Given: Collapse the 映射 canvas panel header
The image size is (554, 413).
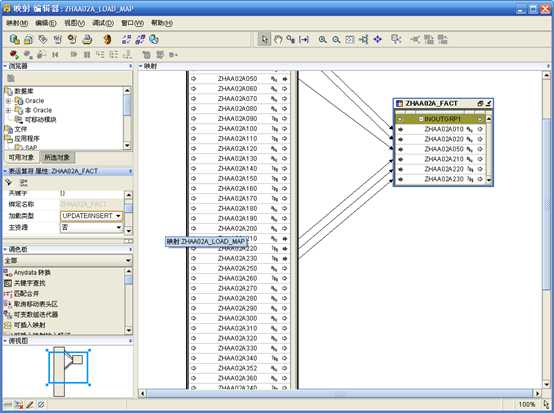Looking at the screenshot, I should point(141,66).
